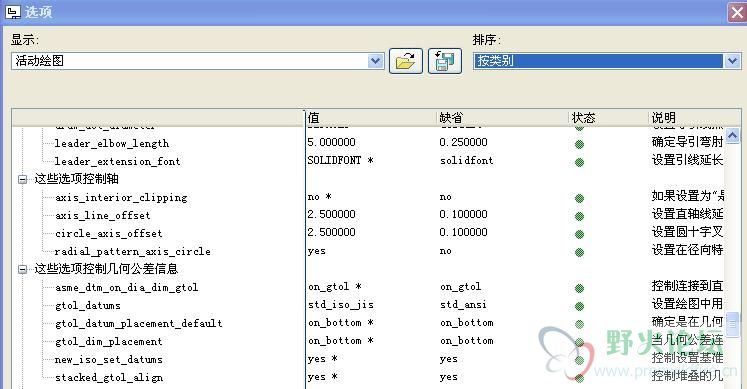
Task: Click the SOLIDFONT * value cell
Action: [340, 160]
